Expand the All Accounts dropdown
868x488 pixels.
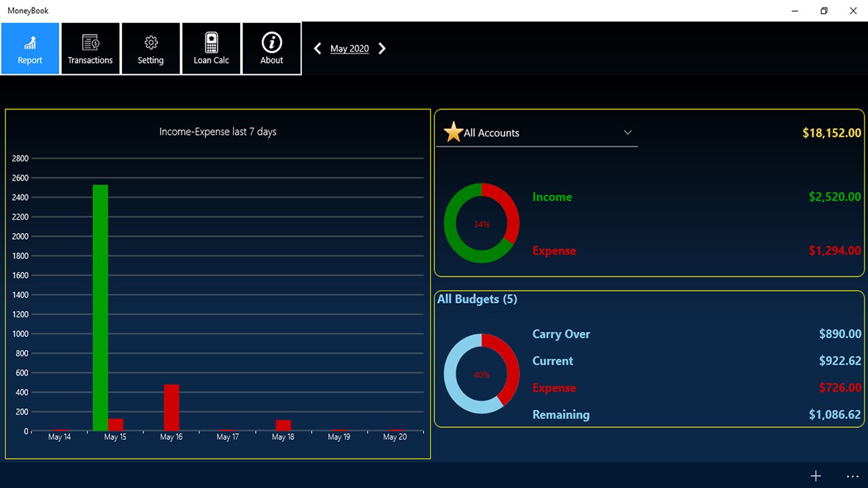point(627,132)
